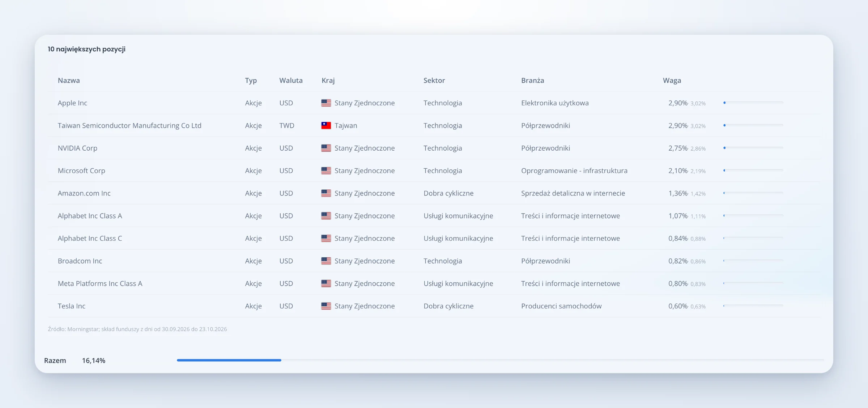Click the US flag in Amazon.com Inc row

(326, 193)
